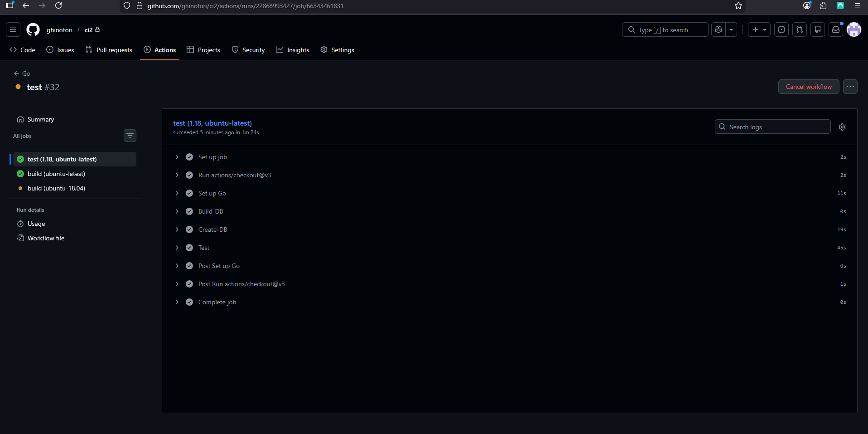This screenshot has width=868, height=434.
Task: Open the Create new plus dropdown
Action: 759,30
